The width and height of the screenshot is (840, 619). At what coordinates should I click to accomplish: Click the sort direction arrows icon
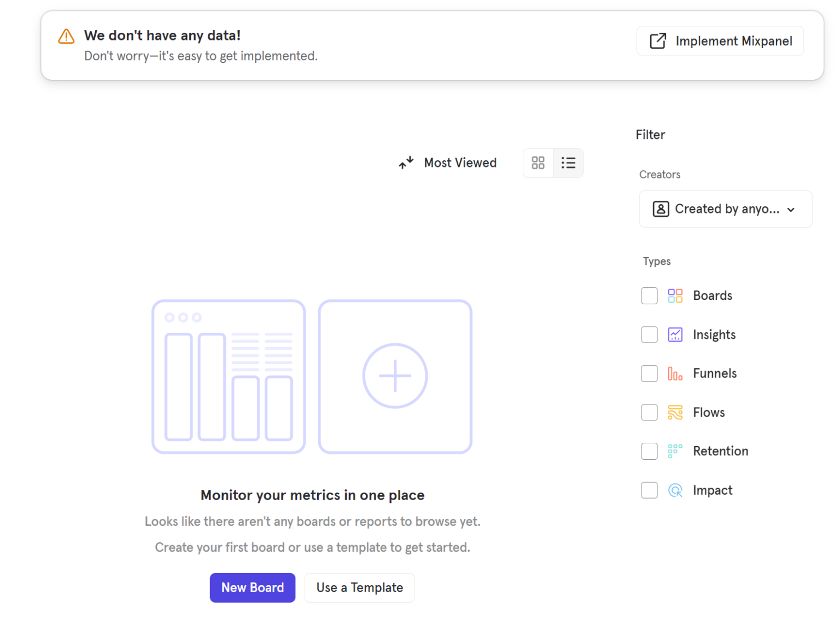(x=406, y=163)
